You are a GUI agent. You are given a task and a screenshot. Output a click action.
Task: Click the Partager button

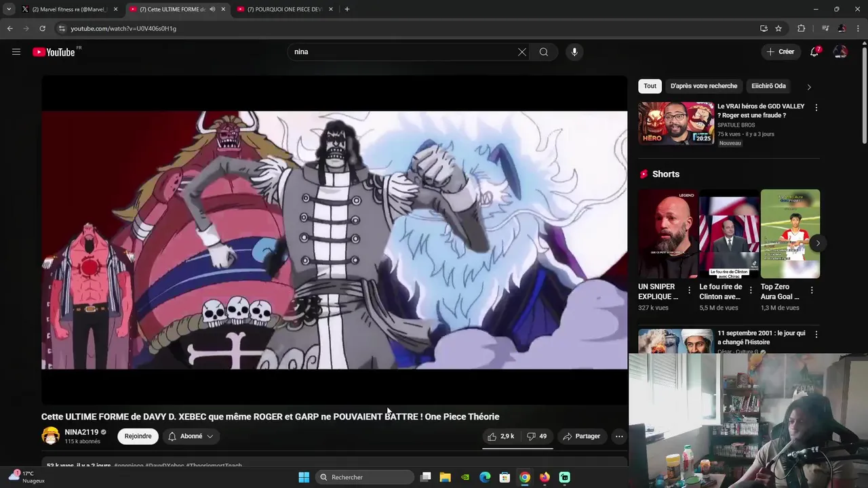point(582,436)
